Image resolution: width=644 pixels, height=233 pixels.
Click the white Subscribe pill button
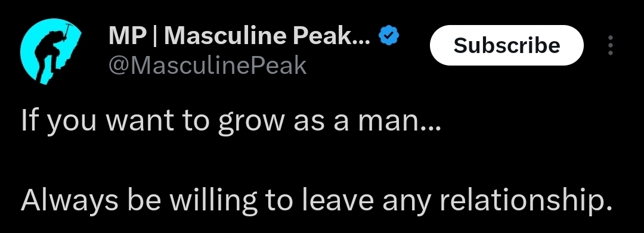[x=506, y=45]
